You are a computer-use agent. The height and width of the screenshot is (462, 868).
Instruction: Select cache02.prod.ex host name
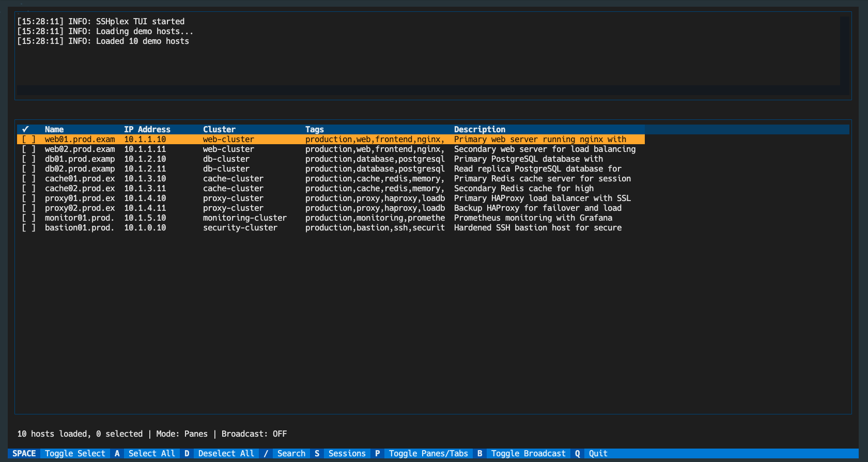pos(80,189)
